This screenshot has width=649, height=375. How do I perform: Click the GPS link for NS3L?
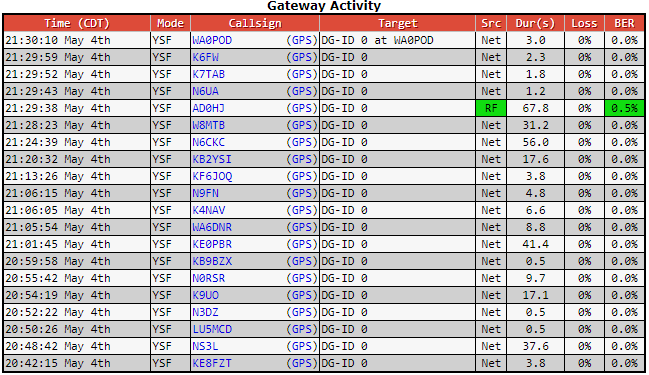point(302,346)
